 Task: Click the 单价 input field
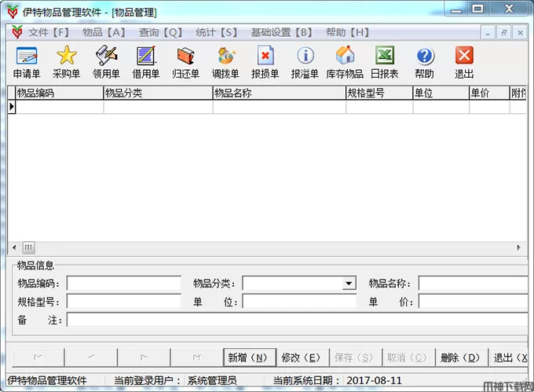[474, 302]
